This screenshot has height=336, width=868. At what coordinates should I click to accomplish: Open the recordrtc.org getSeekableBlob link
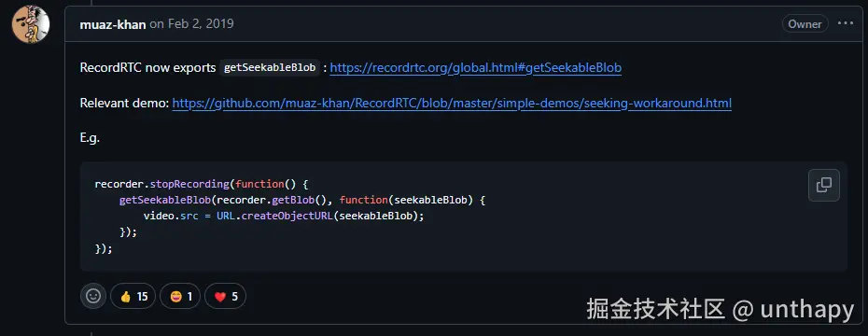click(475, 68)
